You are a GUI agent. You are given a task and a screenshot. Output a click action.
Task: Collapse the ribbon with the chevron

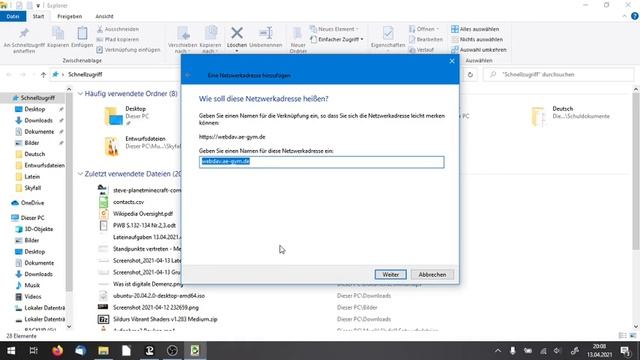[x=624, y=16]
